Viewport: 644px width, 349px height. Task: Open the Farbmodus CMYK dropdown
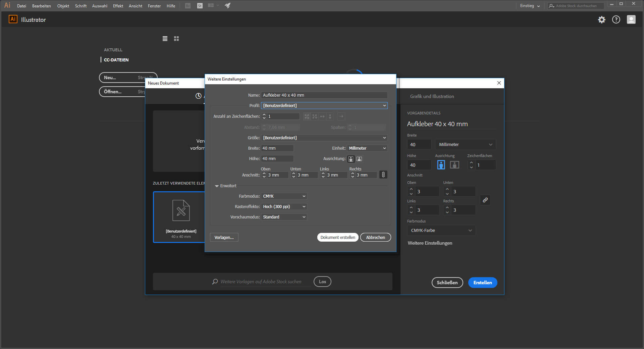(284, 196)
